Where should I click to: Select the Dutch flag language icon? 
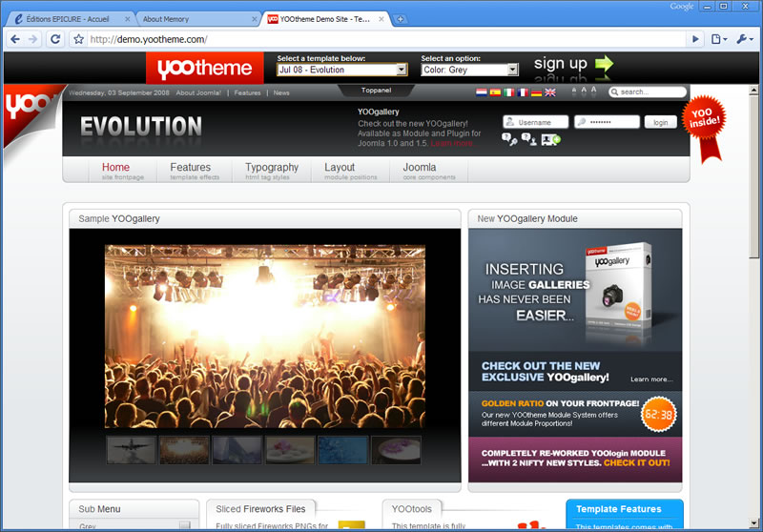click(482, 92)
